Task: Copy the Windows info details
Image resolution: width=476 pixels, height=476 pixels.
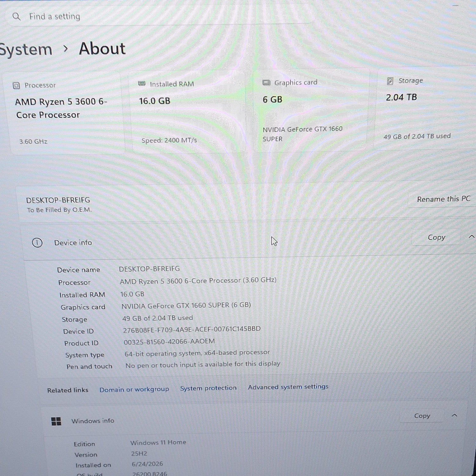Action: tap(422, 416)
